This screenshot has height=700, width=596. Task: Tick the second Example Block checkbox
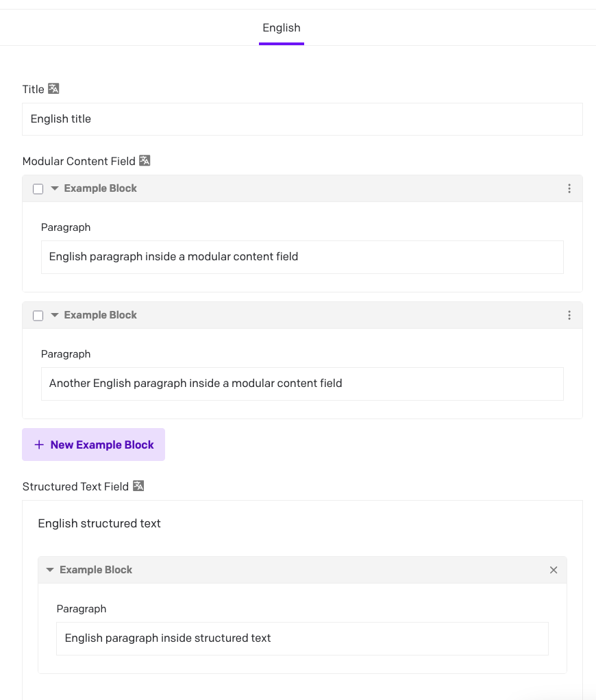click(x=38, y=316)
